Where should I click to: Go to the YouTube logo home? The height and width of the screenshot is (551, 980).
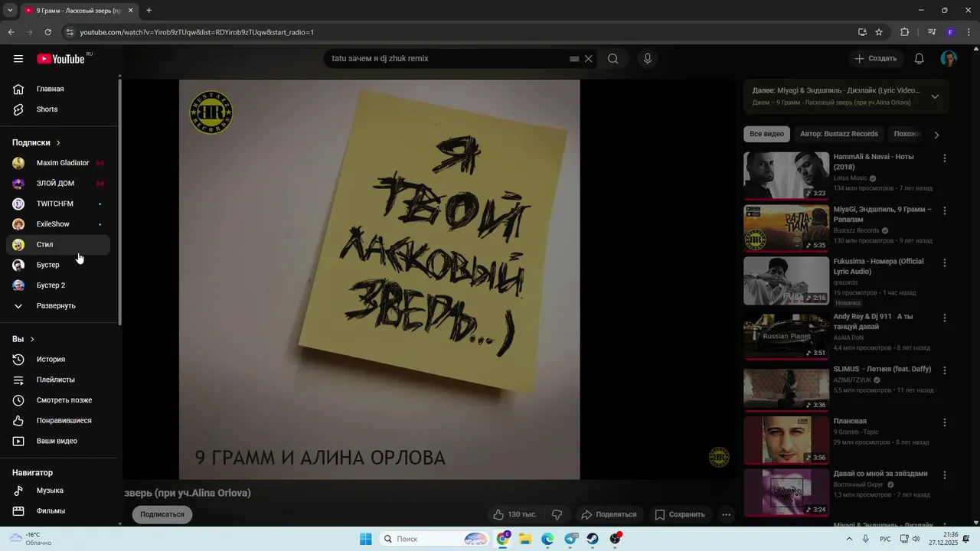pyautogui.click(x=60, y=59)
